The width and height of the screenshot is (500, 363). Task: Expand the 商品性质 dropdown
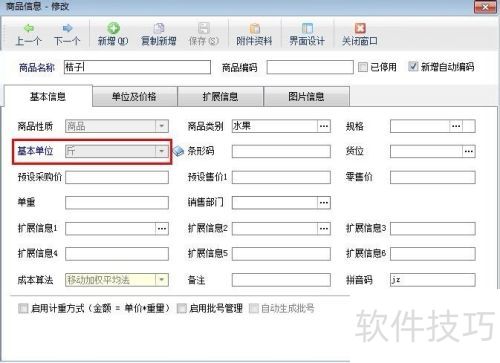point(162,126)
